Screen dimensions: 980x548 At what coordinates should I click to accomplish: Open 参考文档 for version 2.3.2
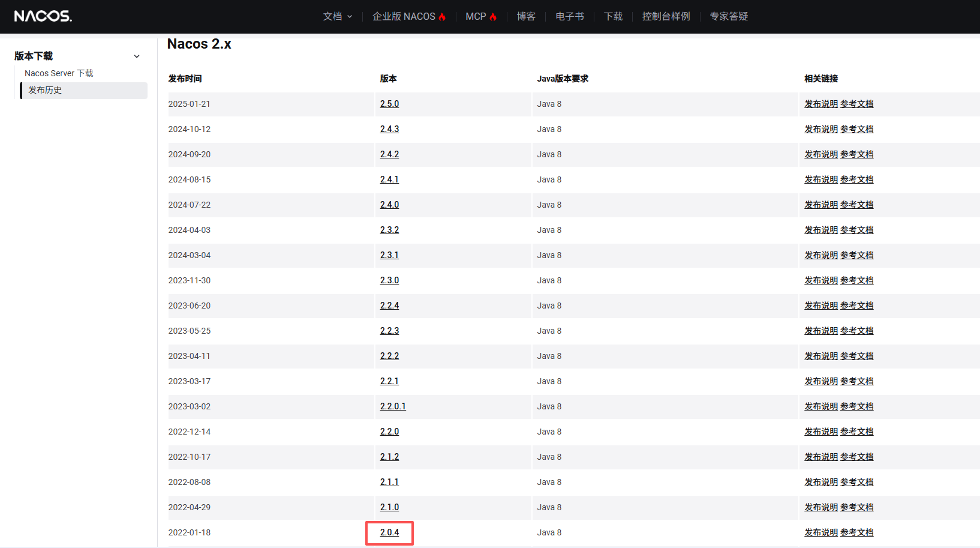[857, 230]
